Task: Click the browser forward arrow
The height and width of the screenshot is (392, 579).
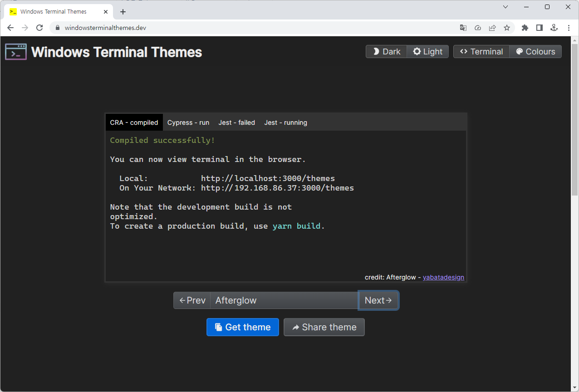Action: click(x=25, y=28)
